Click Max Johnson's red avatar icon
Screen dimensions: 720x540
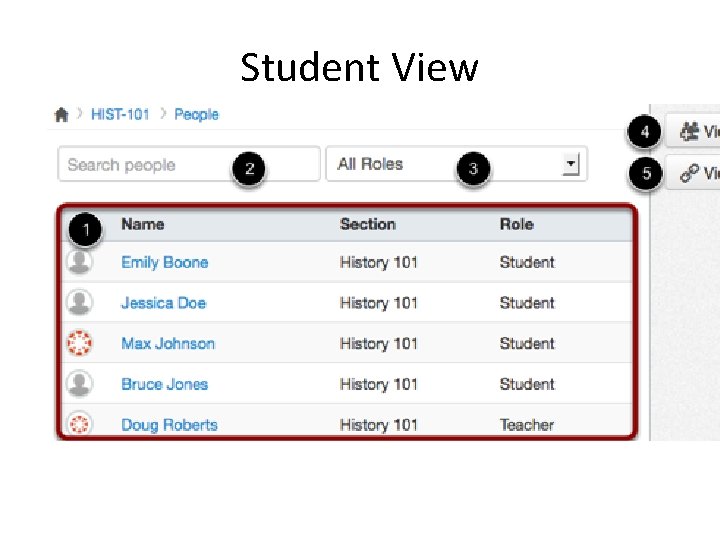coord(79,344)
